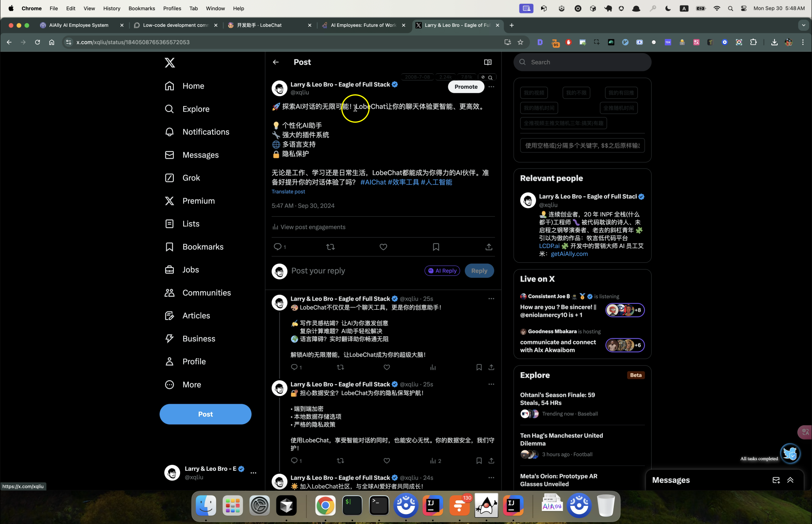Open Communities in the sidebar
This screenshot has height=524, width=812.
pos(197,293)
